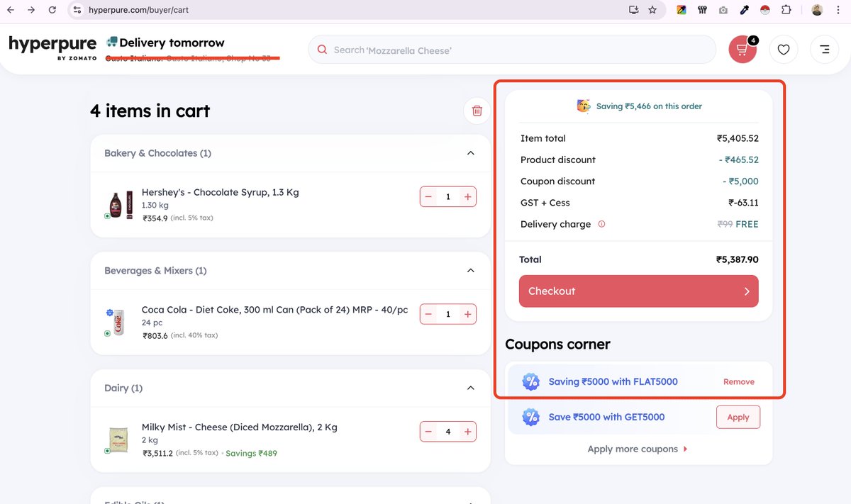Reload the page with refresh icon
Viewport: 851px width, 504px height.
[x=52, y=10]
